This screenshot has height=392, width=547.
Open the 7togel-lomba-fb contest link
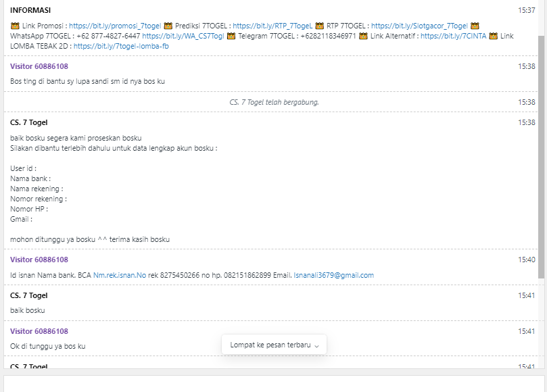click(x=121, y=46)
